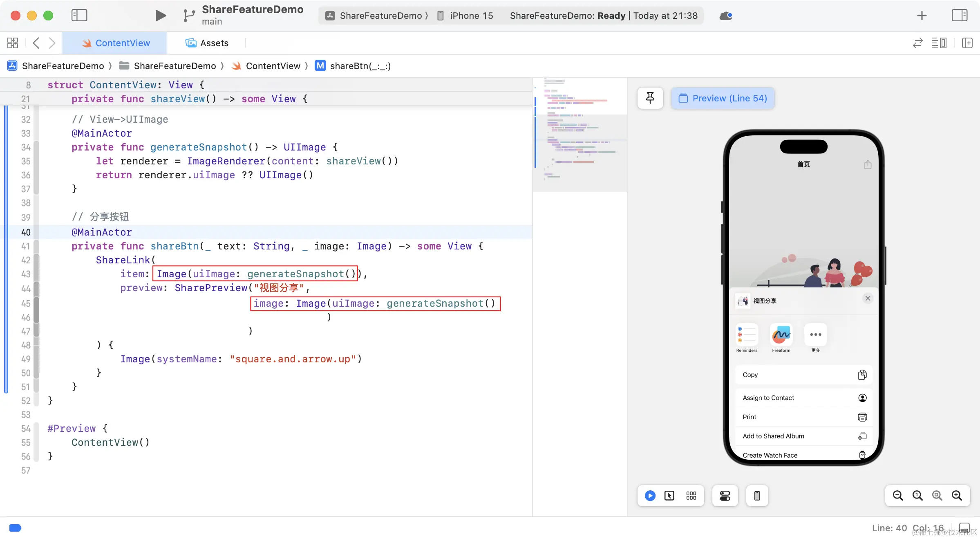Pin the preview canvas

650,98
